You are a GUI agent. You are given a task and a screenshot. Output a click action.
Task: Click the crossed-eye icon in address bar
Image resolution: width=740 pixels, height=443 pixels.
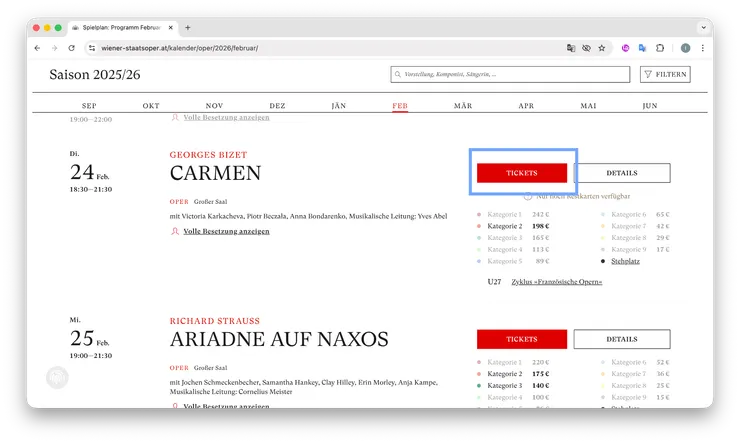[x=586, y=48]
